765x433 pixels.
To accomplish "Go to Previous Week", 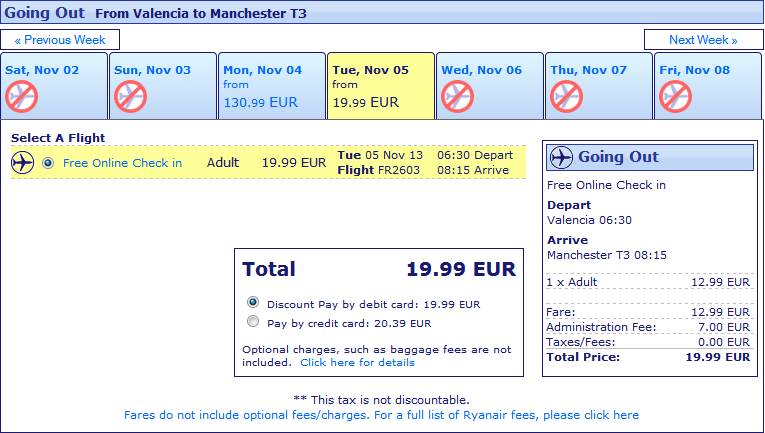I will point(60,39).
